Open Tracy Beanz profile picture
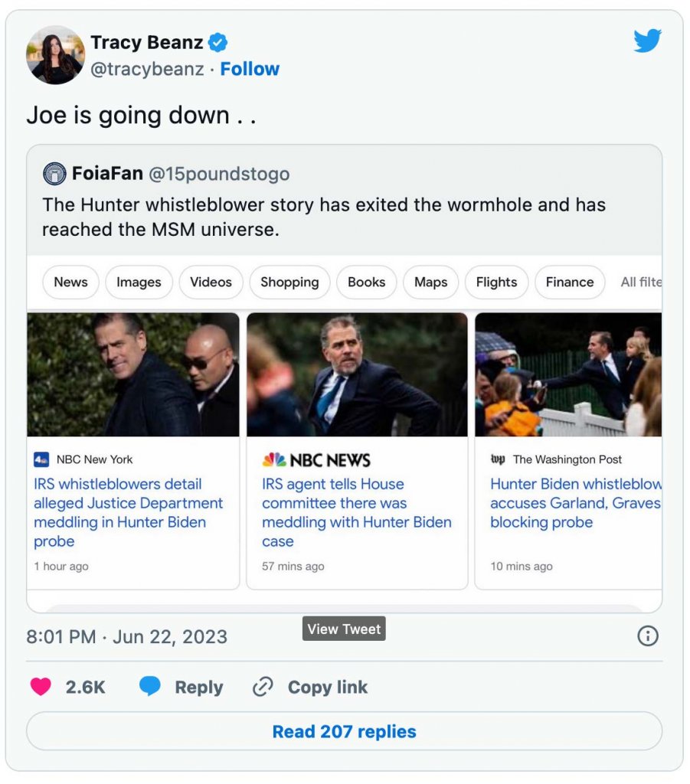The height and width of the screenshot is (784, 690). tap(55, 55)
